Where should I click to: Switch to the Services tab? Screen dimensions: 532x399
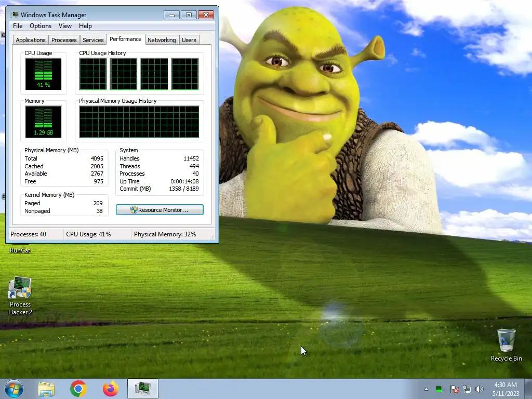tap(93, 39)
